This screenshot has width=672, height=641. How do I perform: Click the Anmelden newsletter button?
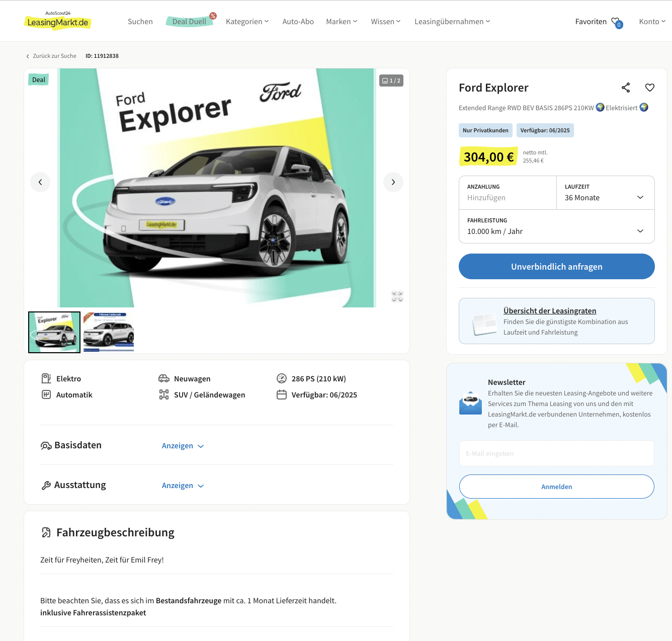[x=556, y=487]
